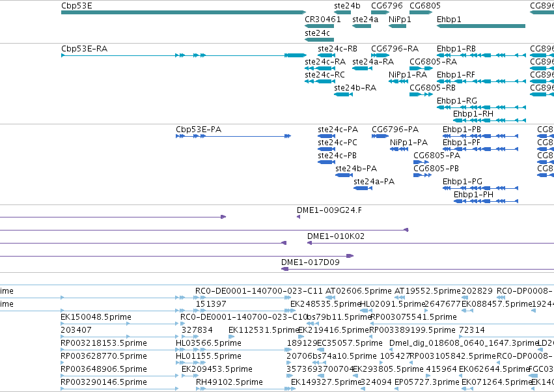This screenshot has width=554, height=392.
Task: Click the ste24c-RC transcript label
Action: pyautogui.click(x=325, y=75)
